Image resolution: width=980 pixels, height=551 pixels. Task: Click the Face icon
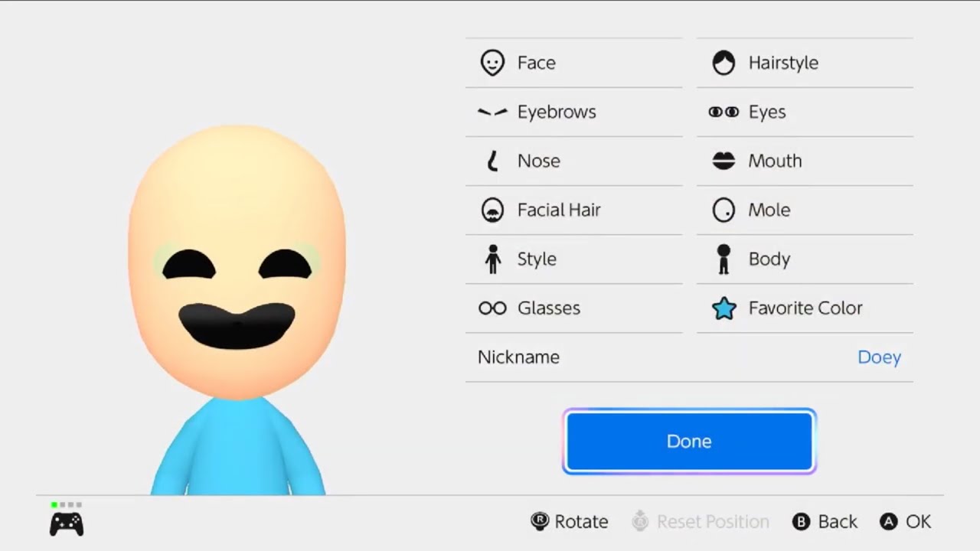pos(492,63)
